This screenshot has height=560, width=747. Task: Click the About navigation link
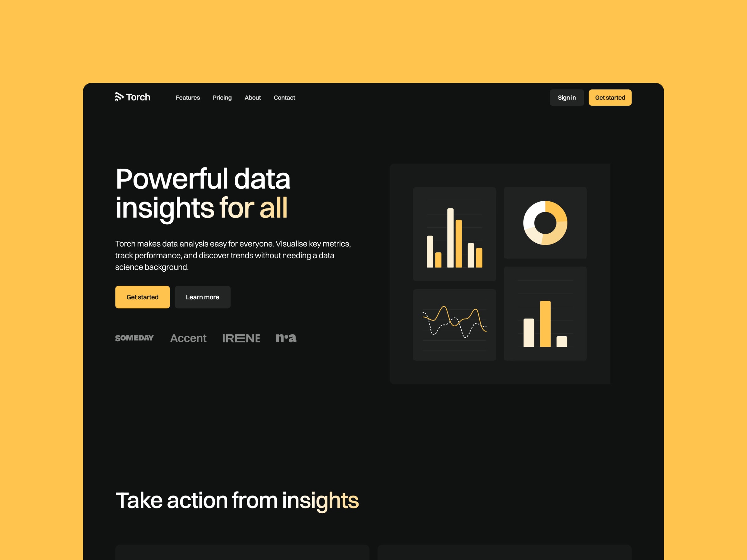point(253,98)
